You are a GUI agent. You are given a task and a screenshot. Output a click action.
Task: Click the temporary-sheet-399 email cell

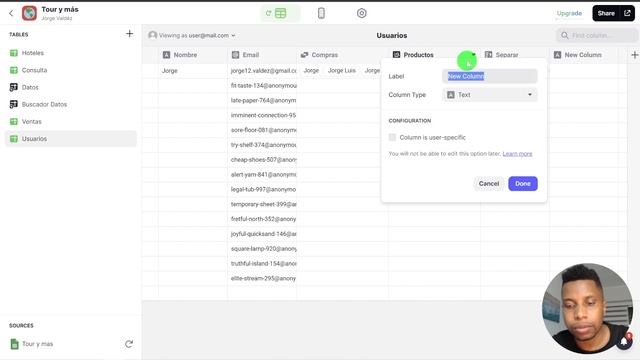[262, 204]
